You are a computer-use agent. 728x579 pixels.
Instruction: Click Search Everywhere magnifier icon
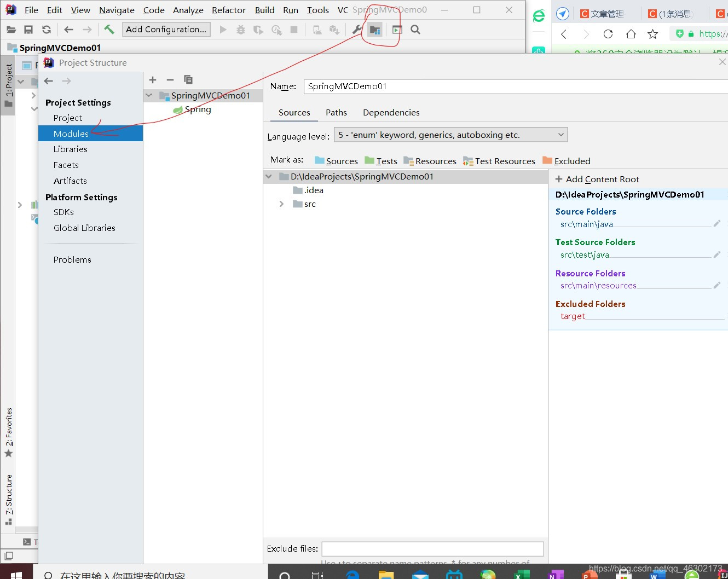(x=415, y=30)
